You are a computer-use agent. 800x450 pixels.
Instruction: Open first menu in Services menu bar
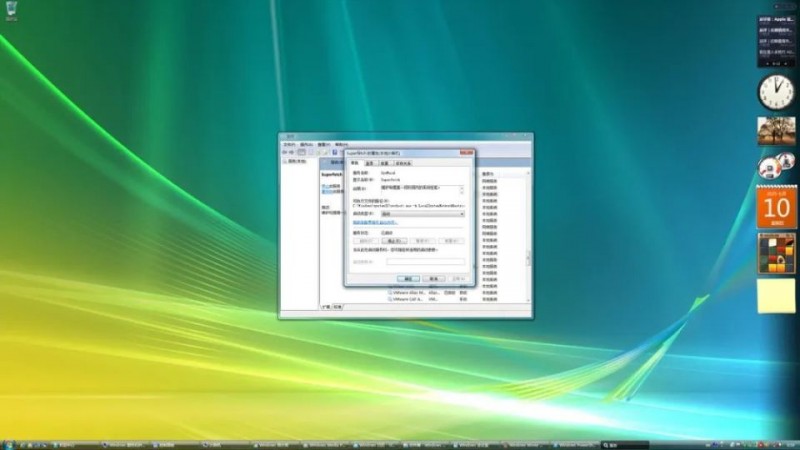[x=289, y=144]
